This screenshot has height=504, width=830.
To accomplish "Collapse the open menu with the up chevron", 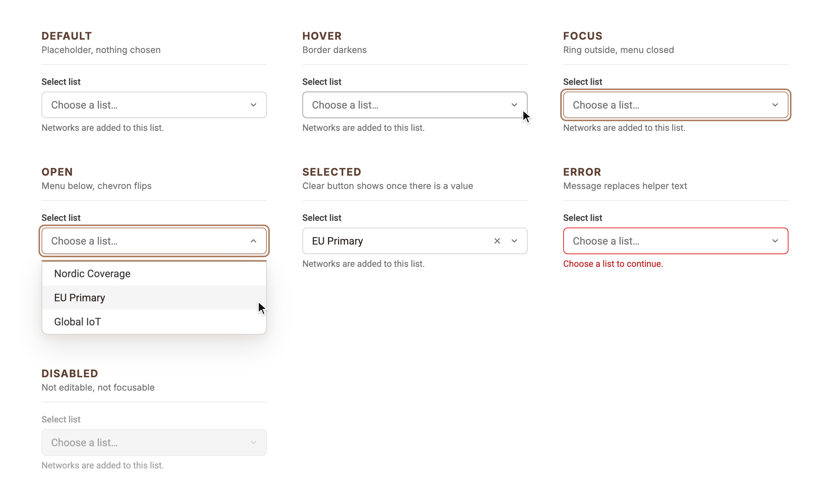I will (x=253, y=241).
